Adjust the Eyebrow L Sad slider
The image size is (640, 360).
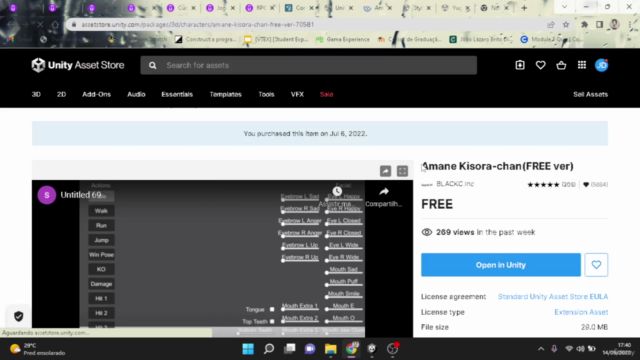300,200
